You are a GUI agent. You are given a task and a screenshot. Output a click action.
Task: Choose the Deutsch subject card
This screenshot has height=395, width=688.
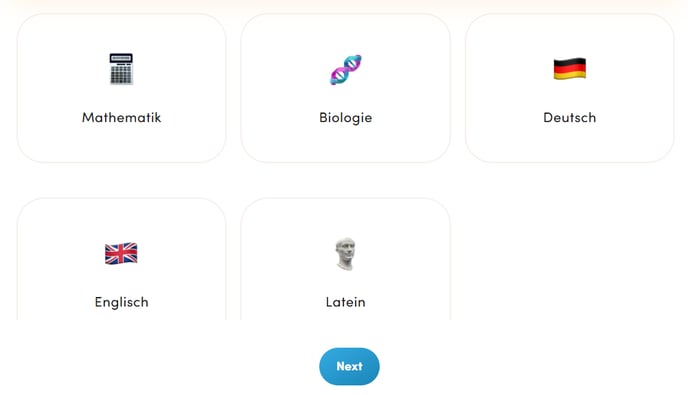pyautogui.click(x=570, y=88)
